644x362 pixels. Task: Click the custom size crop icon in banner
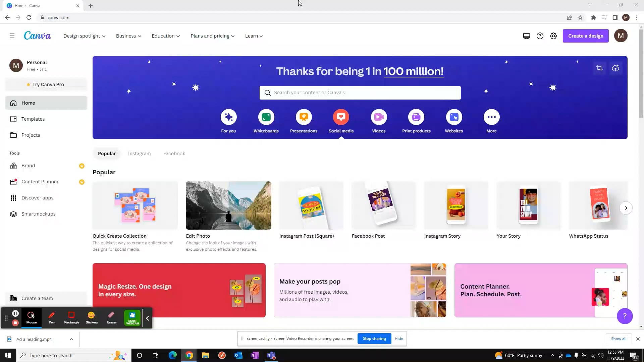click(599, 68)
